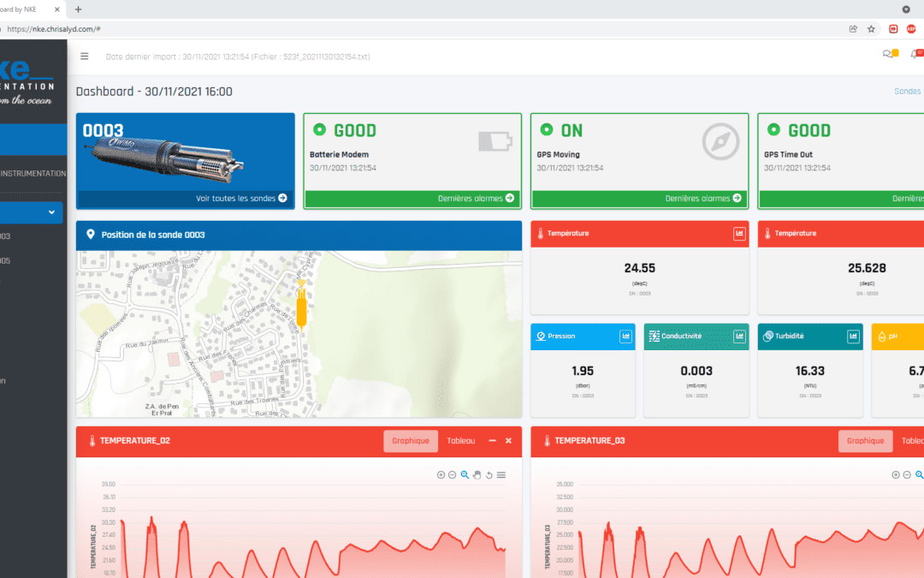Open the browser profile dropdown at top right
Screen dimensions: 924x578
tap(906, 9)
